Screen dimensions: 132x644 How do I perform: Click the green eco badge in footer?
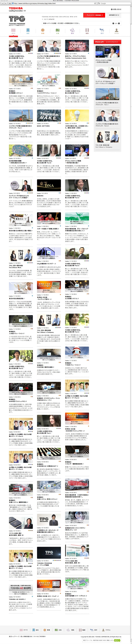point(117,640)
